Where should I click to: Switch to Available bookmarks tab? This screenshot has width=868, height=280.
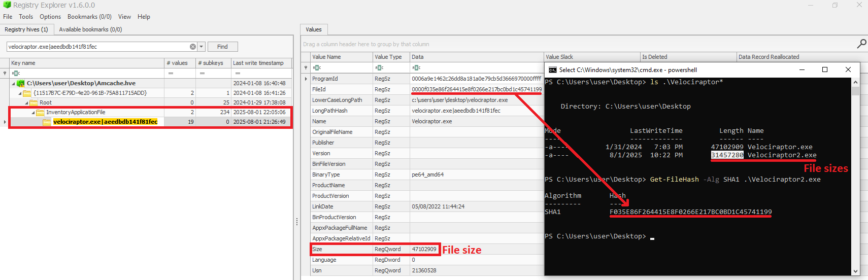[90, 29]
